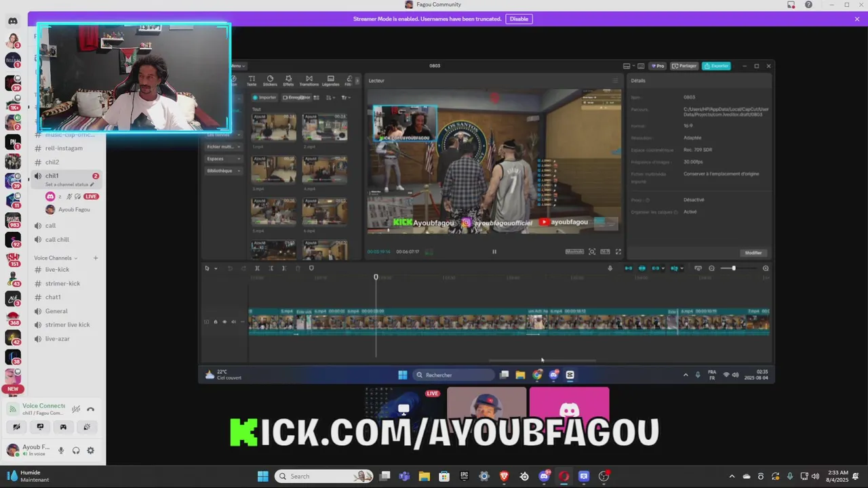Join the call voice channel
This screenshot has height=488, width=868.
pos(51,226)
